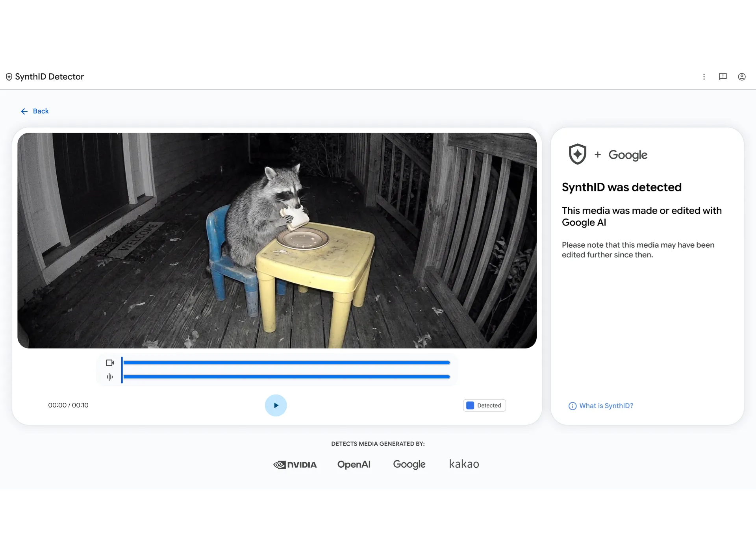The width and height of the screenshot is (756, 552).
Task: Click DETECTS MEDIA GENERATED BY label
Action: tap(378, 444)
